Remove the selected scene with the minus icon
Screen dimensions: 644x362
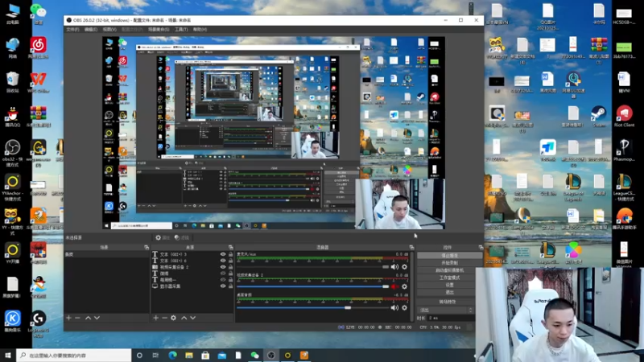click(77, 318)
